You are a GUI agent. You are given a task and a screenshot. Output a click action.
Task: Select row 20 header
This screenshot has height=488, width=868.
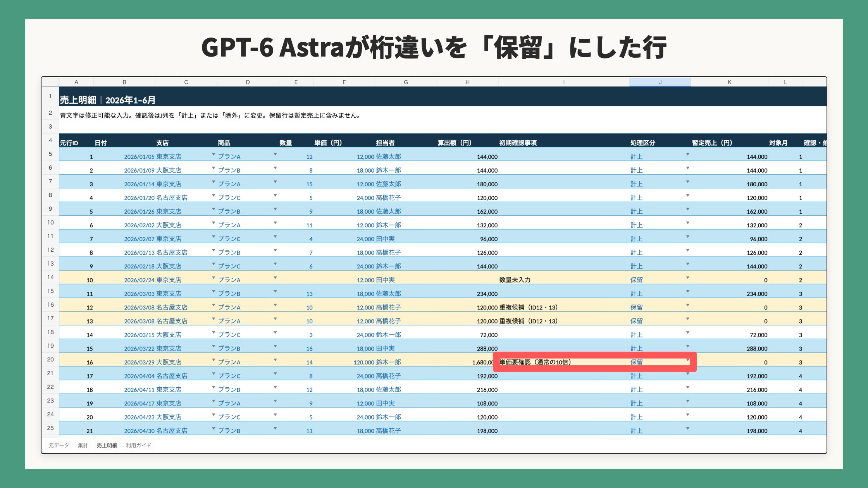point(50,359)
